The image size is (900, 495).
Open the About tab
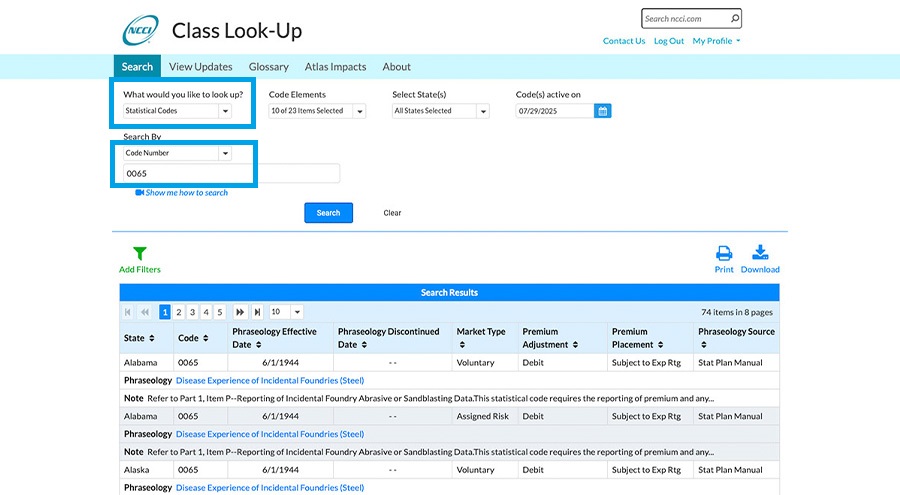pos(397,67)
